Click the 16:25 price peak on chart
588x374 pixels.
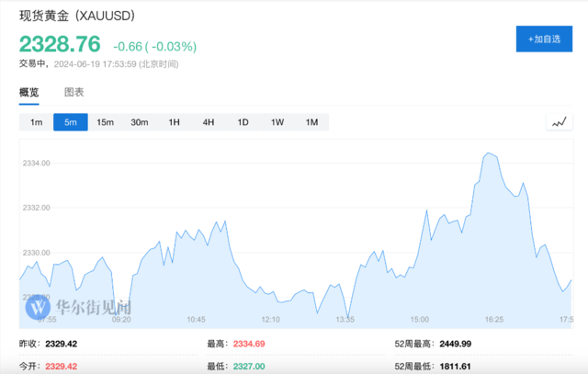click(489, 153)
